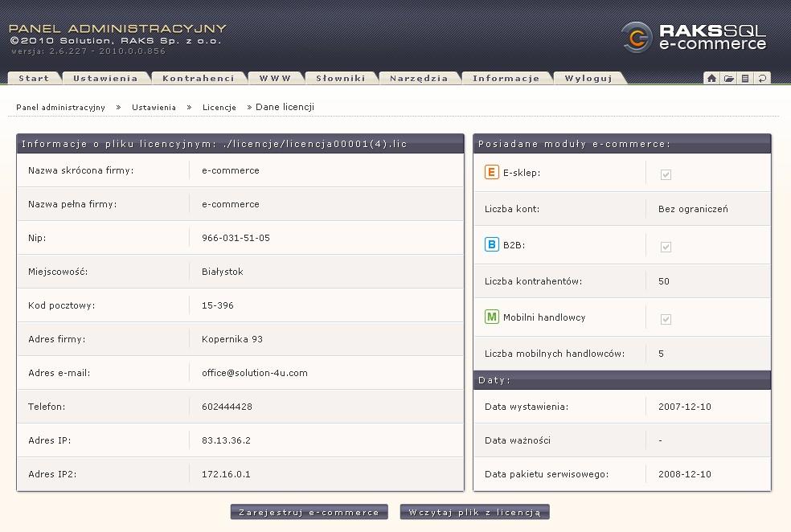Click the blue B icon beside B2B
Screen dimensions: 791x532
491,244
